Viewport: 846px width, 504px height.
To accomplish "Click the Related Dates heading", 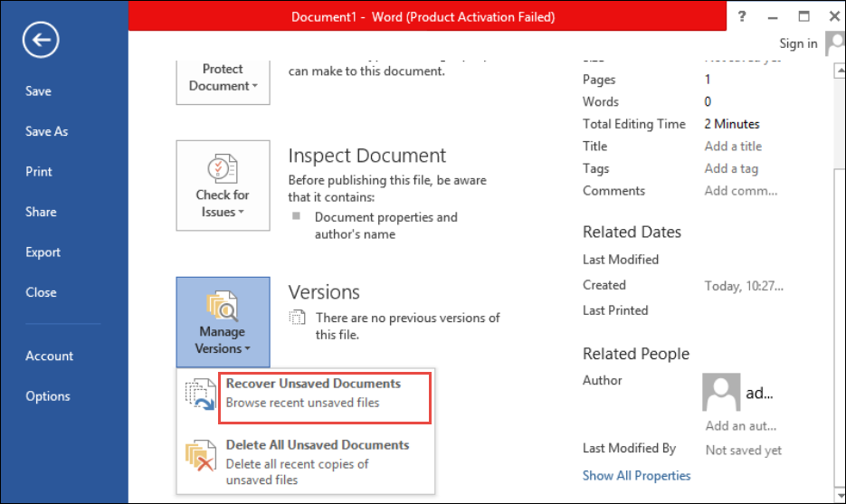I will click(632, 232).
